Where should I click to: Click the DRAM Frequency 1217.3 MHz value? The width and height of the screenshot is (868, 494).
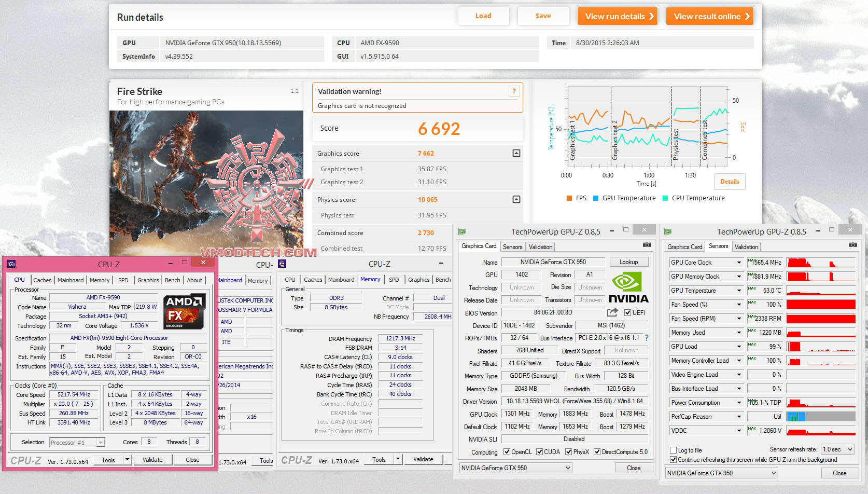pyautogui.click(x=400, y=338)
